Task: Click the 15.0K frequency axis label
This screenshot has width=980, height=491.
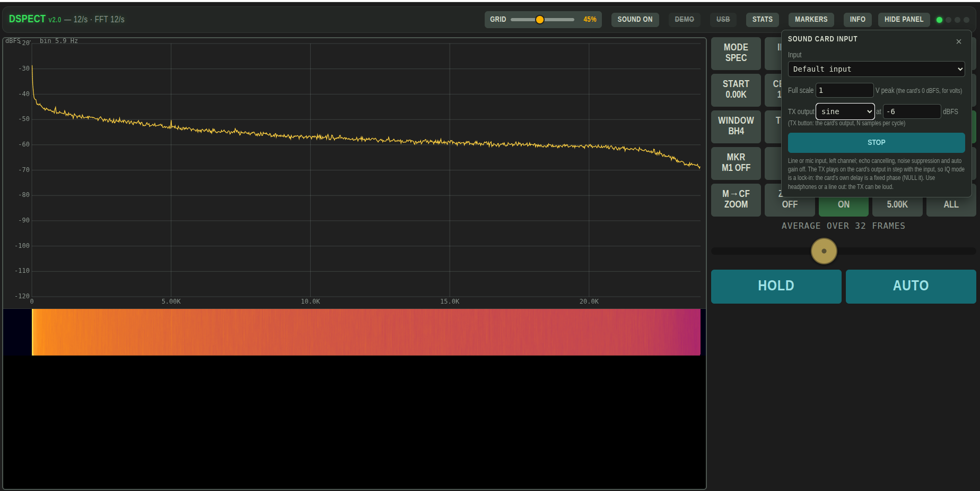Action: 450,302
